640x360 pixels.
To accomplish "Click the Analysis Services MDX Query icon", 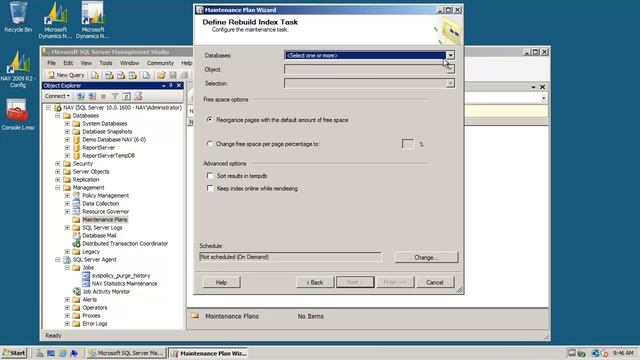I will 109,75.
